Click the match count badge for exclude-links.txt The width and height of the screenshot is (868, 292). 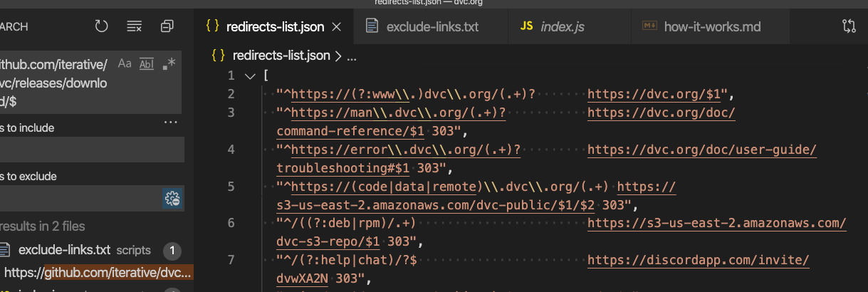(x=172, y=250)
